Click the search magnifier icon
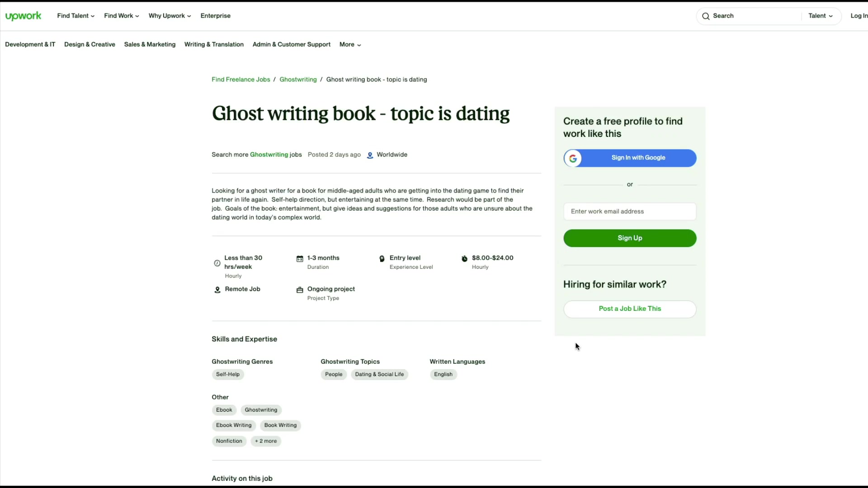The height and width of the screenshot is (488, 868). tap(706, 16)
